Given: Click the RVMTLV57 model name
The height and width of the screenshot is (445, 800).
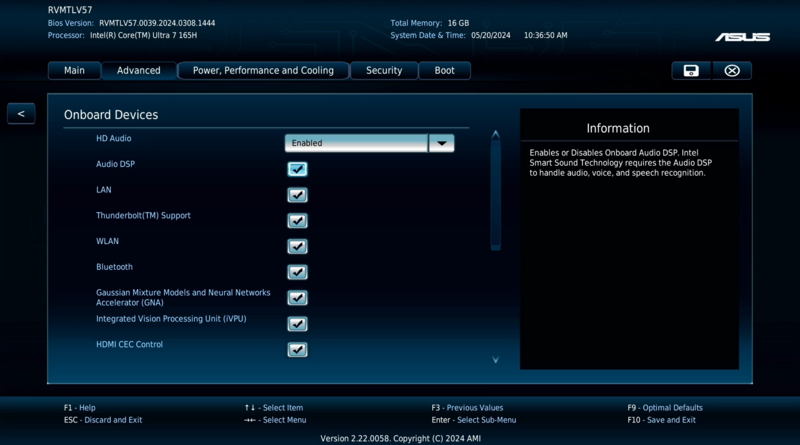Looking at the screenshot, I should [70, 10].
